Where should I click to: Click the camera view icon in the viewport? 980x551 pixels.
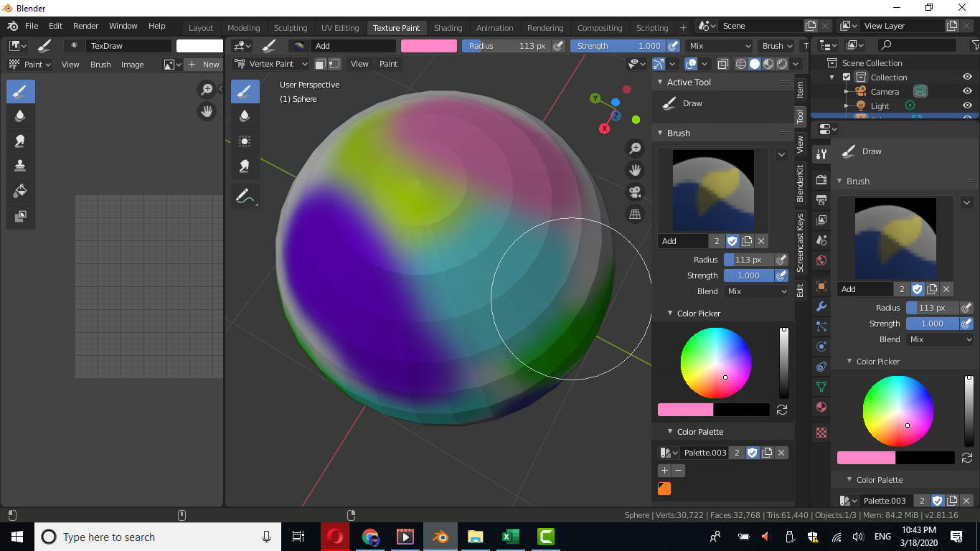(634, 192)
